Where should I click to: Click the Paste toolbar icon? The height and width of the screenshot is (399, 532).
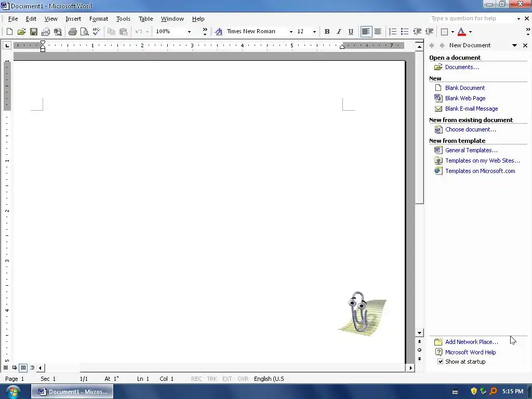click(x=124, y=32)
